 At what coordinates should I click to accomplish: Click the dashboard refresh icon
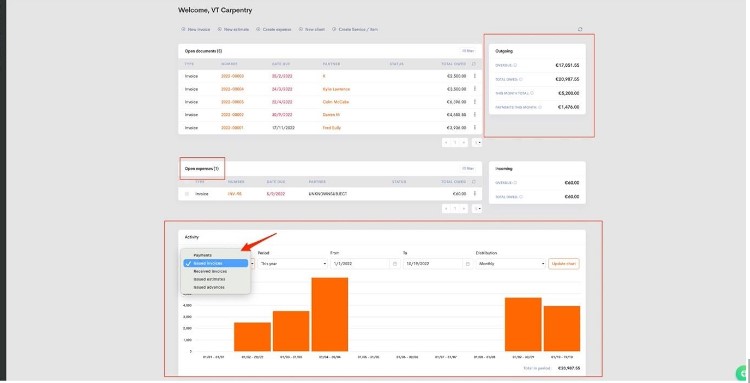pyautogui.click(x=580, y=29)
